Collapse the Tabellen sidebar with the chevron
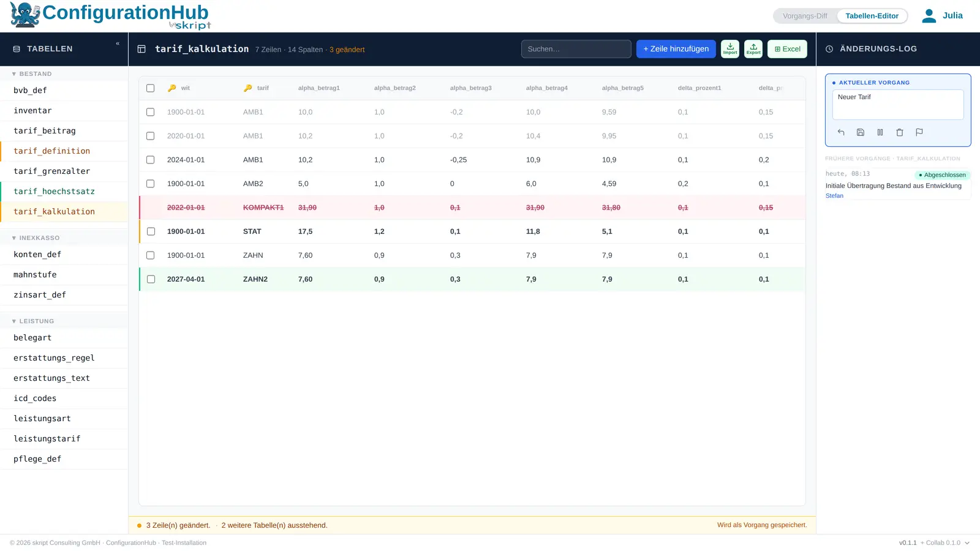980x551 pixels. 118,43
